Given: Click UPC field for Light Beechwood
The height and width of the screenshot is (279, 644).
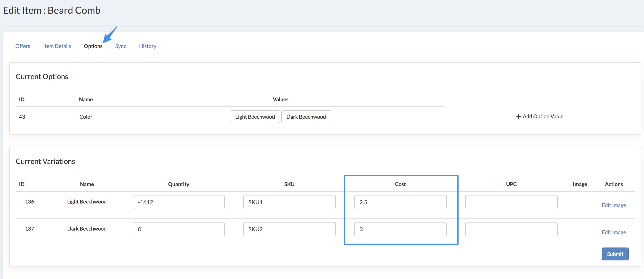Looking at the screenshot, I should 511,202.
